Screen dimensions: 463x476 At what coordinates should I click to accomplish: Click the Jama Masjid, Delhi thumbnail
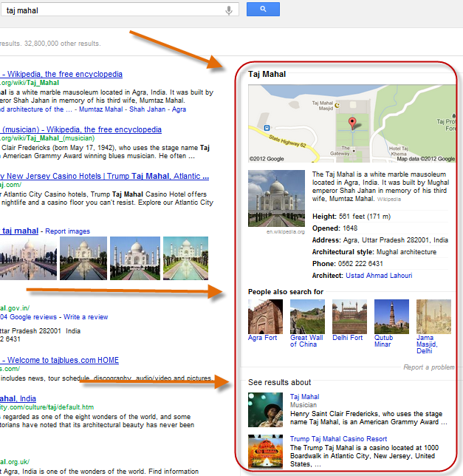433,316
